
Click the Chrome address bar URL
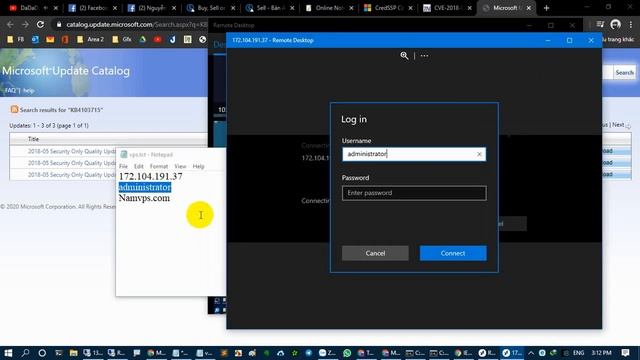tap(137, 24)
